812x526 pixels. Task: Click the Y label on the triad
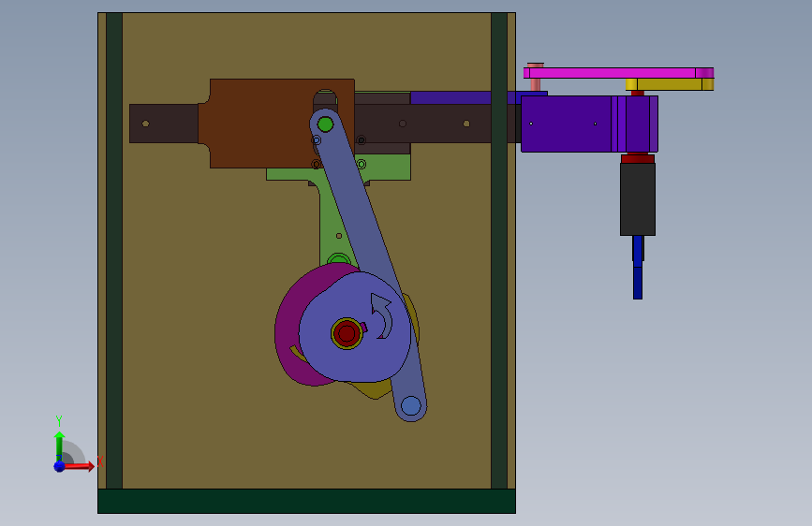(x=59, y=421)
